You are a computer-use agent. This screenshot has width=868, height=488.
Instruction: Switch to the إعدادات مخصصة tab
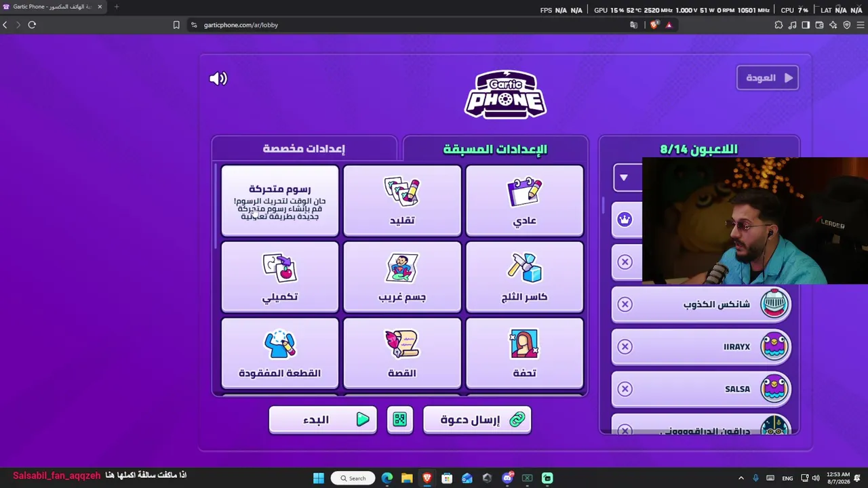click(304, 148)
